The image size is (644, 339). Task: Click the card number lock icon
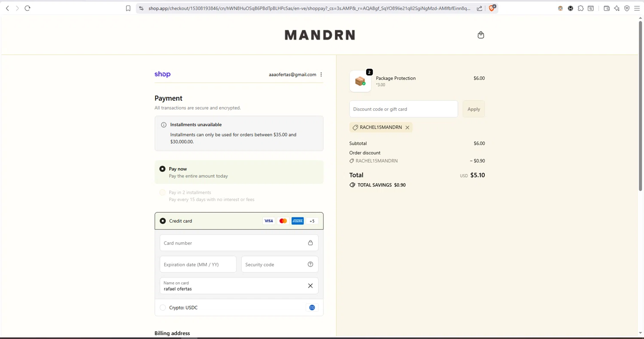pos(310,243)
